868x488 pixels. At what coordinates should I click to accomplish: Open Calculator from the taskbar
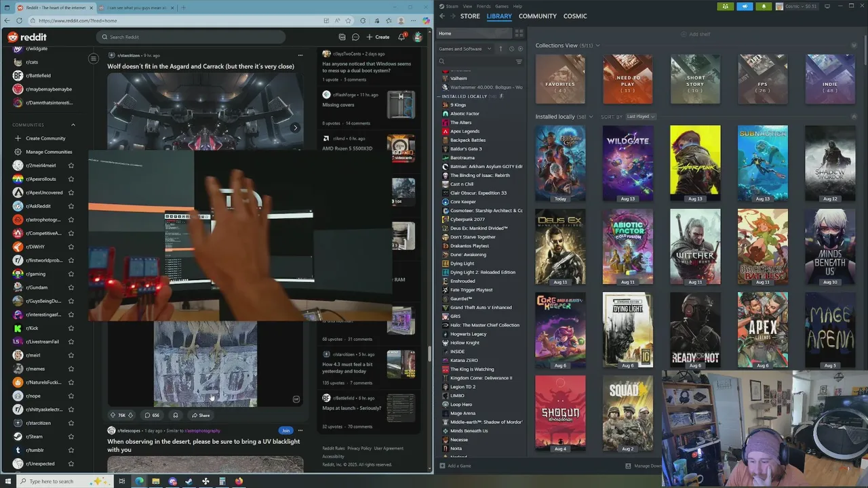tap(222, 481)
